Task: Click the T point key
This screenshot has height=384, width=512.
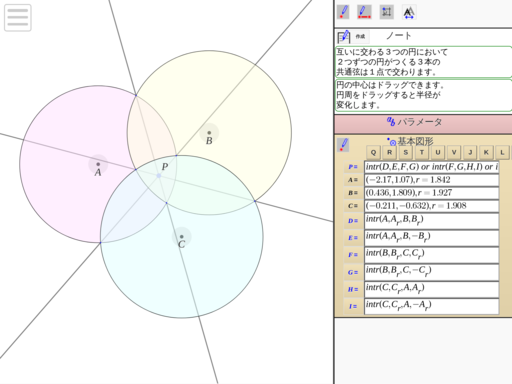Action: pyautogui.click(x=422, y=152)
